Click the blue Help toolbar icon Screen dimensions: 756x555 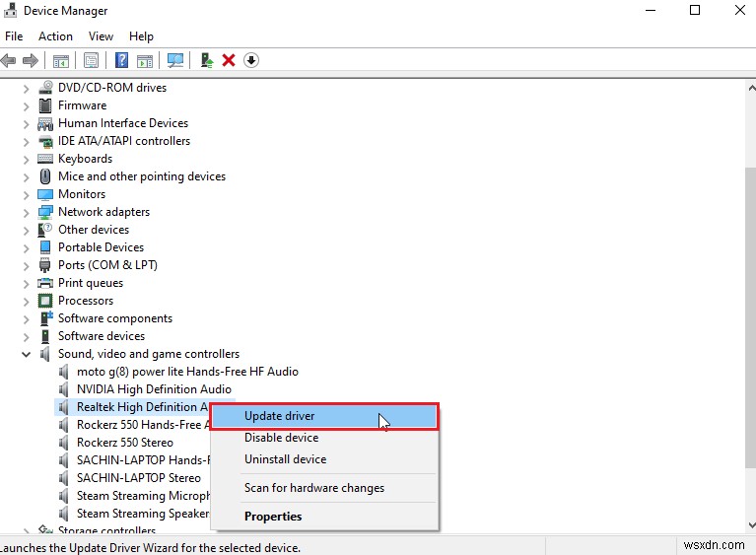[x=121, y=60]
